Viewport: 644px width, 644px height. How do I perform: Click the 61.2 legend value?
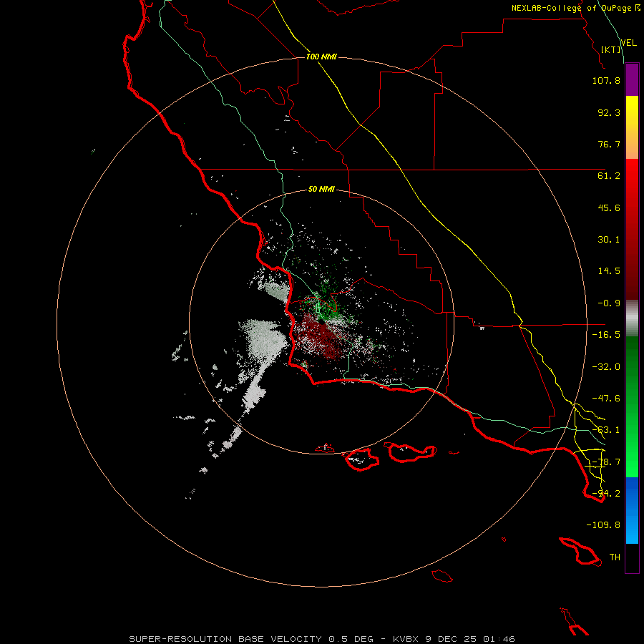(x=609, y=176)
